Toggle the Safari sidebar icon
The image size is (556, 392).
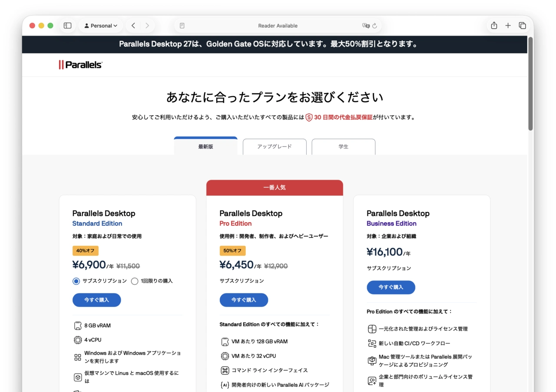[x=67, y=26]
